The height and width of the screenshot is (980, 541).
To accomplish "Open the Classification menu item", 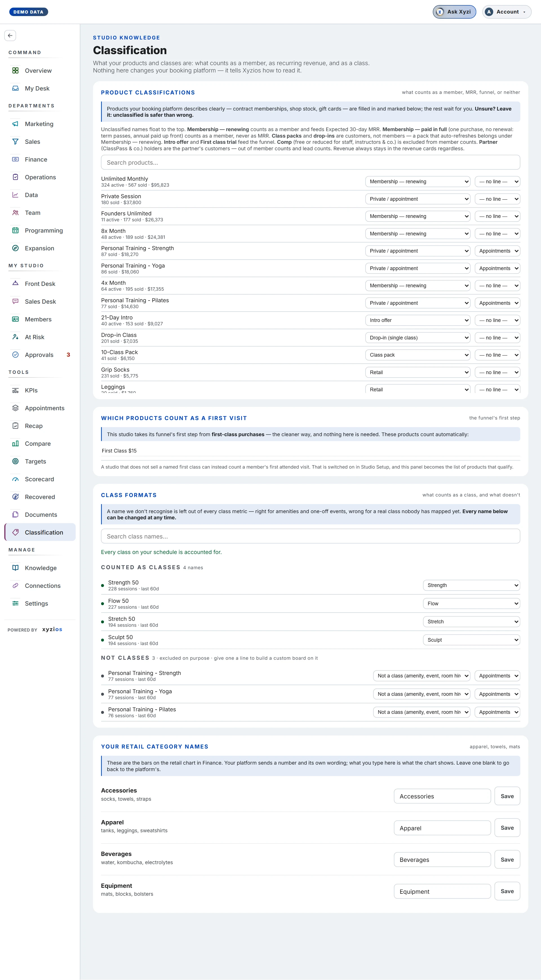I will point(40,532).
